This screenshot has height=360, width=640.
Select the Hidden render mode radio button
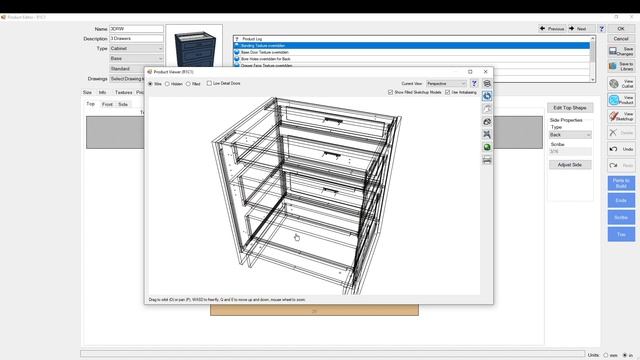[167, 84]
